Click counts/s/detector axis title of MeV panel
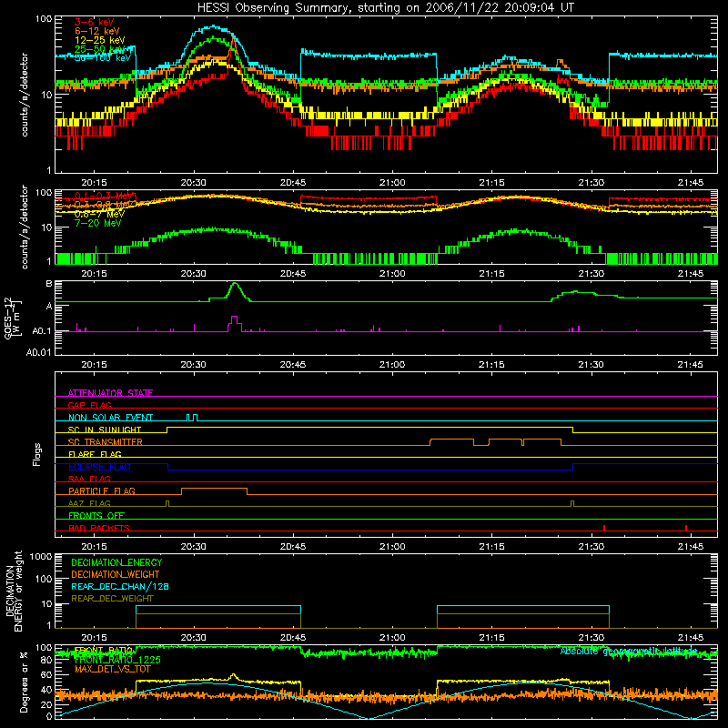The image size is (728, 728). (24, 227)
